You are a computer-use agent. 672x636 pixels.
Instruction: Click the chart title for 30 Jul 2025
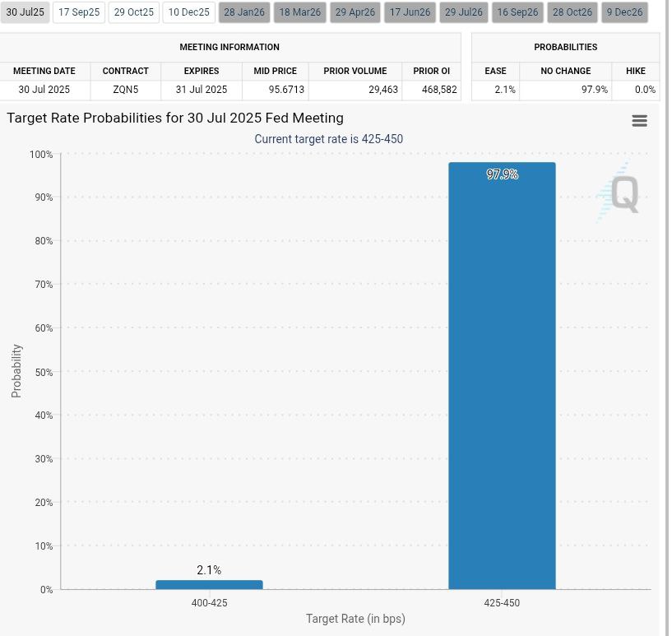[175, 118]
